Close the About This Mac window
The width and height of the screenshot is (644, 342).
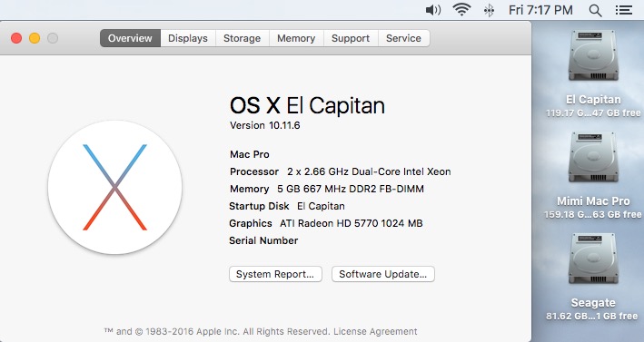[16, 38]
